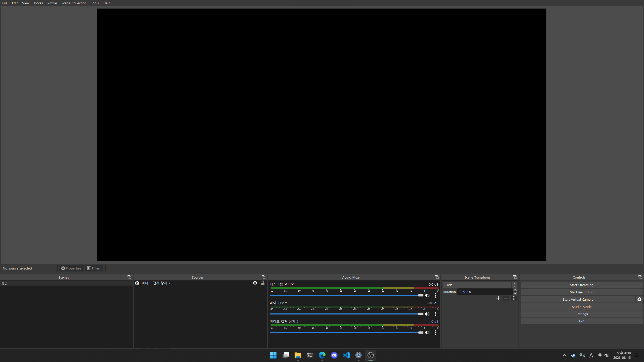Screen dimensions: 644x362
Task: Select the 장면 scene
Action: pos(25,283)
